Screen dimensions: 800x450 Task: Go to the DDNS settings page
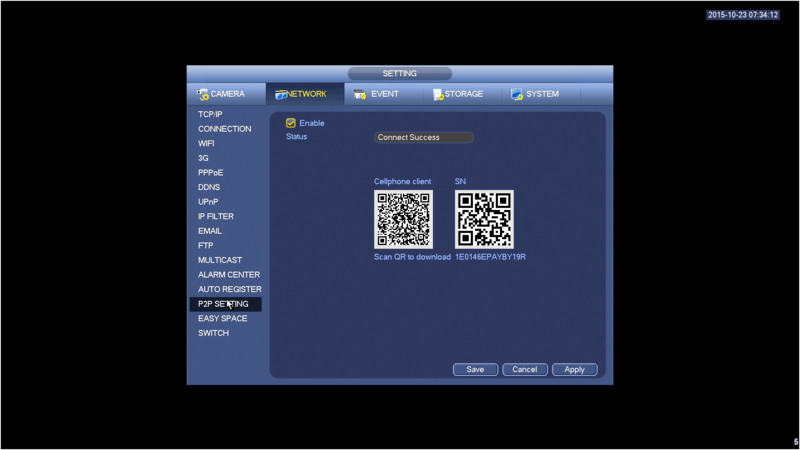click(x=209, y=187)
